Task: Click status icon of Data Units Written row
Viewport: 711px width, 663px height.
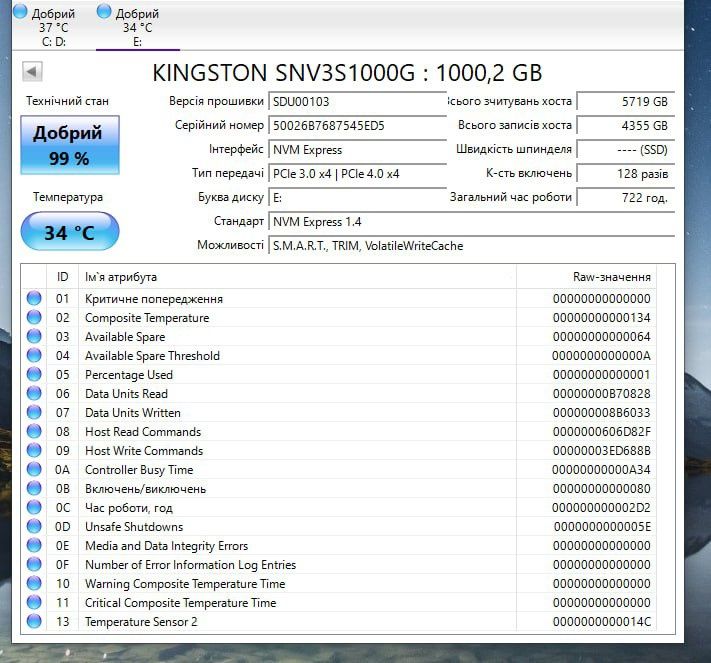Action: click(34, 412)
